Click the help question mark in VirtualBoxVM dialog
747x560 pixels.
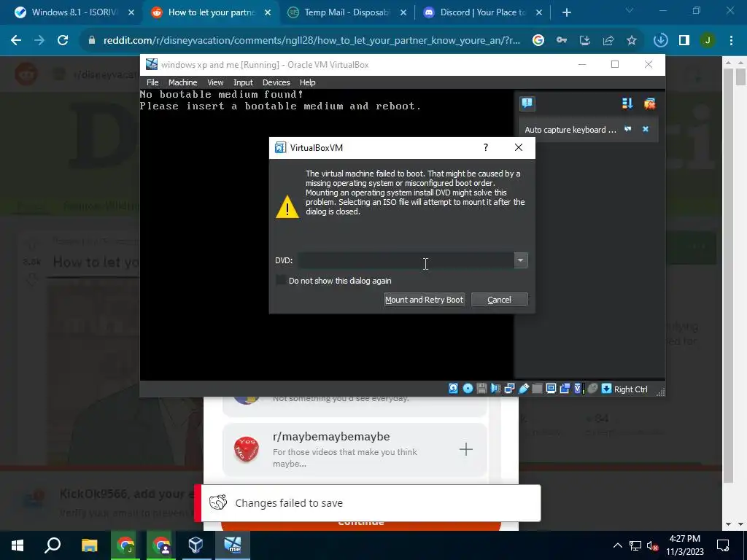[x=485, y=147]
